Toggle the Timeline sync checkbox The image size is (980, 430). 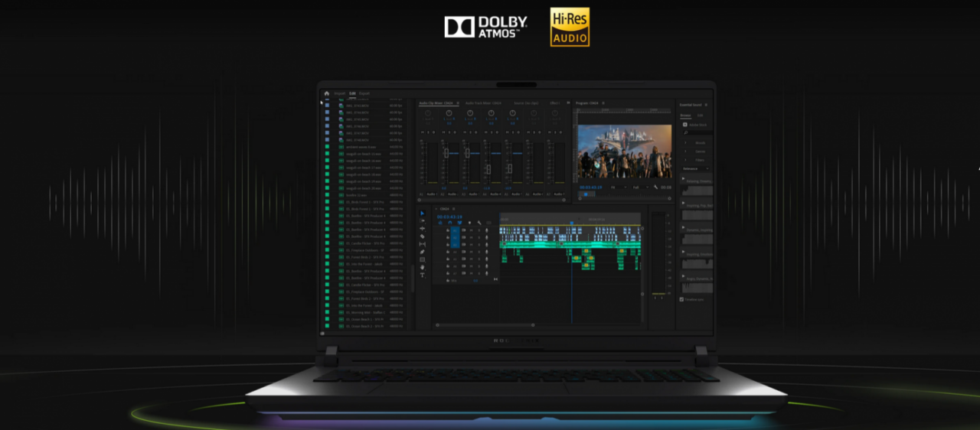tap(682, 299)
